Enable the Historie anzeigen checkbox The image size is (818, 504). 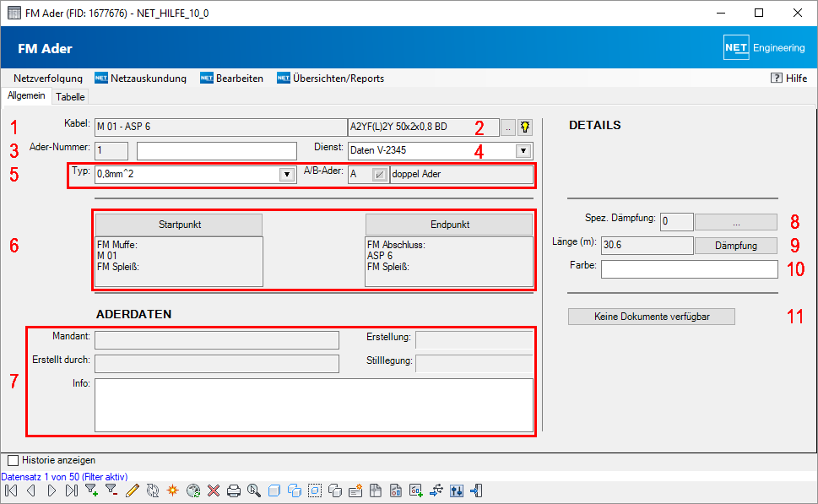(x=13, y=461)
